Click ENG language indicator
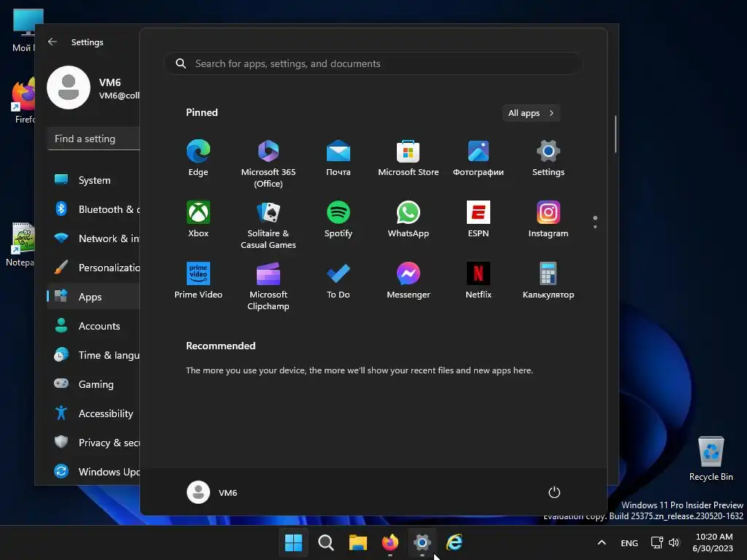Screen dimensions: 747x560 tap(630, 542)
